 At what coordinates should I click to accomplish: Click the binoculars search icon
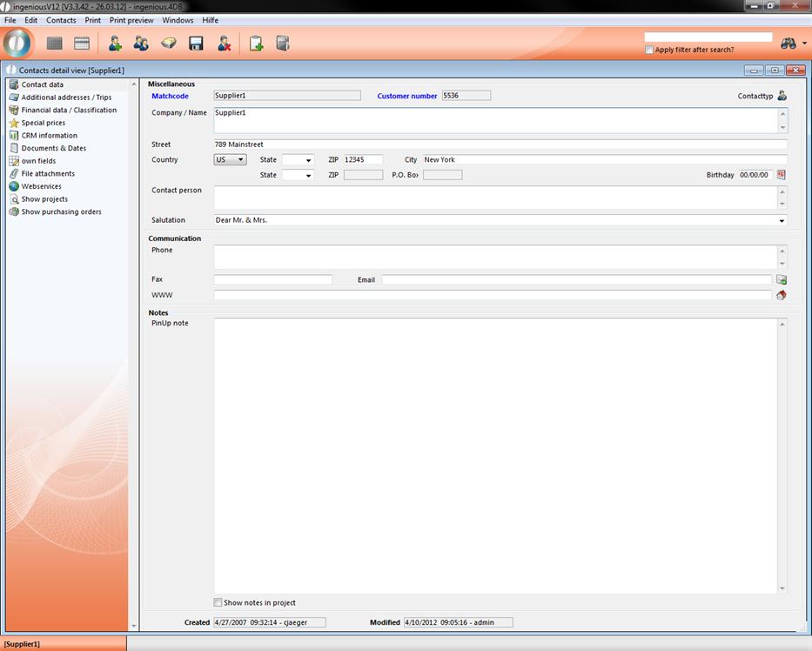pos(789,44)
